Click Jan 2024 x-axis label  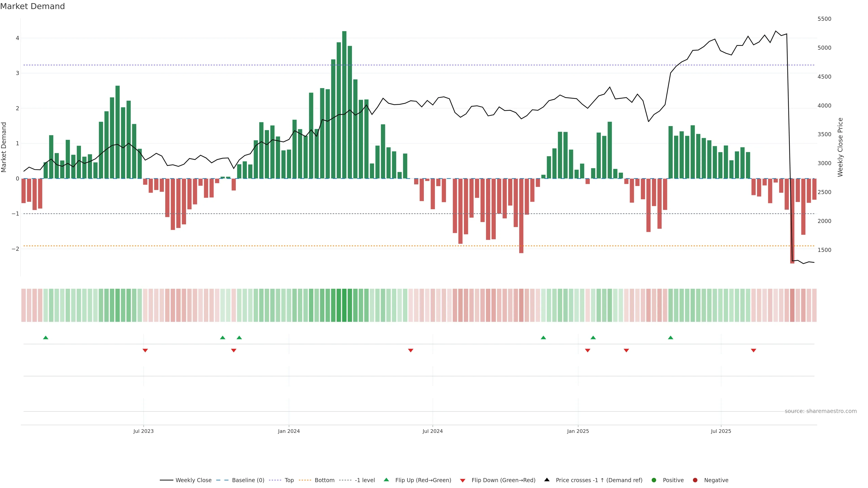click(289, 431)
